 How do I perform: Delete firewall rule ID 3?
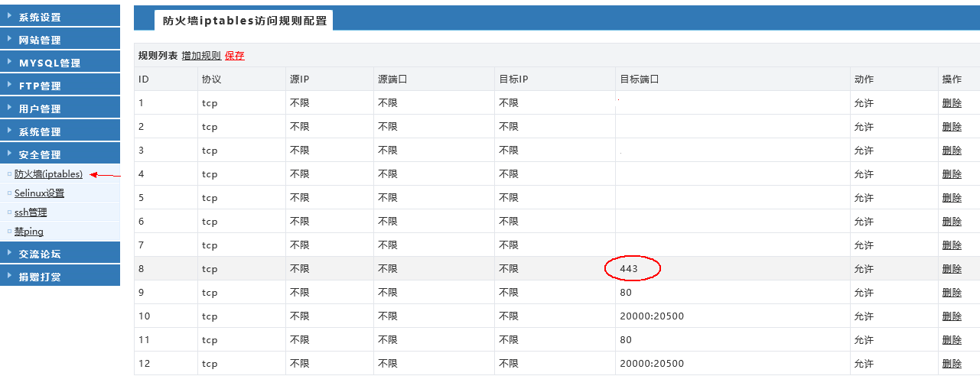[952, 150]
